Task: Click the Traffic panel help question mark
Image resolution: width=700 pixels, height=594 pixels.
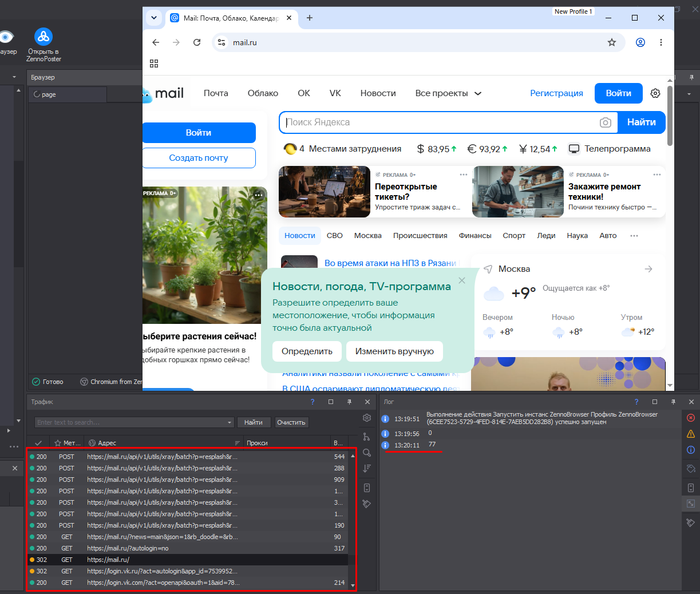Action: [313, 402]
